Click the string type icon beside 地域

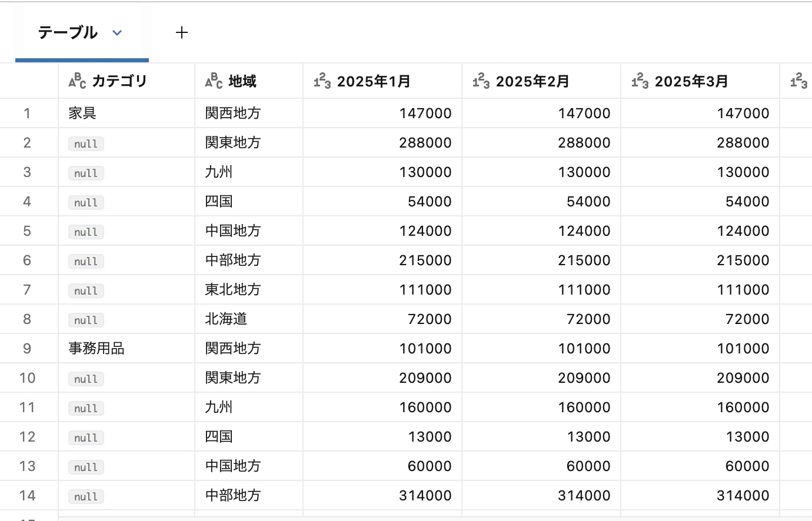click(214, 81)
